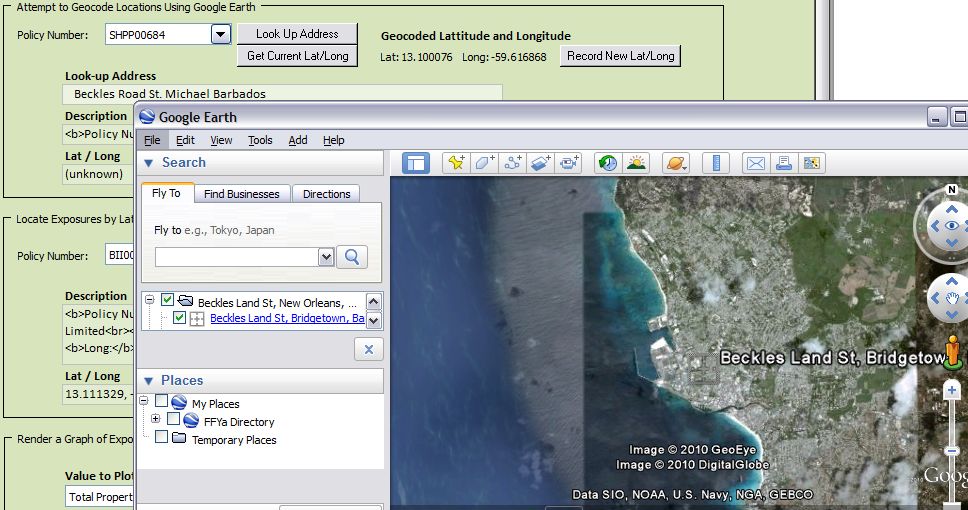Open the Add menu
968x510 pixels.
(298, 140)
